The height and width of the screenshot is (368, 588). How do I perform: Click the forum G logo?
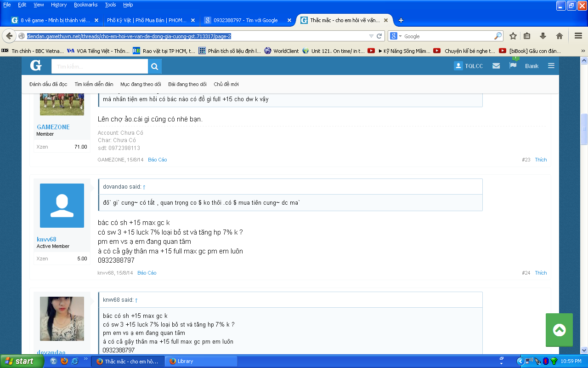coord(36,65)
